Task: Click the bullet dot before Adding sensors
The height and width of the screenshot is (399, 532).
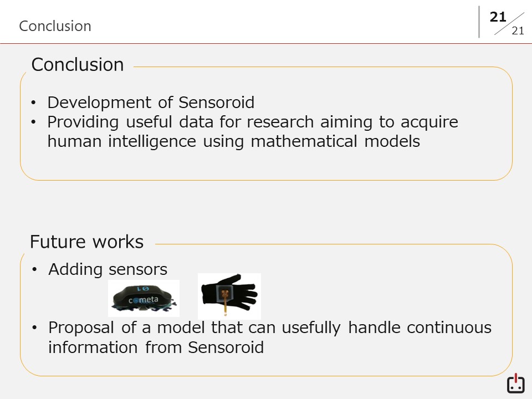Action: click(35, 270)
